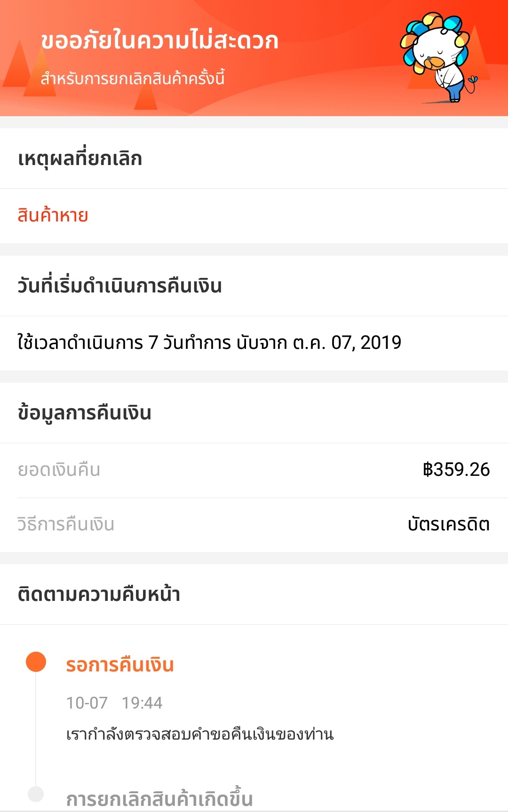
Task: Tap the '10-07 19:44' timestamp
Action: [x=114, y=703]
